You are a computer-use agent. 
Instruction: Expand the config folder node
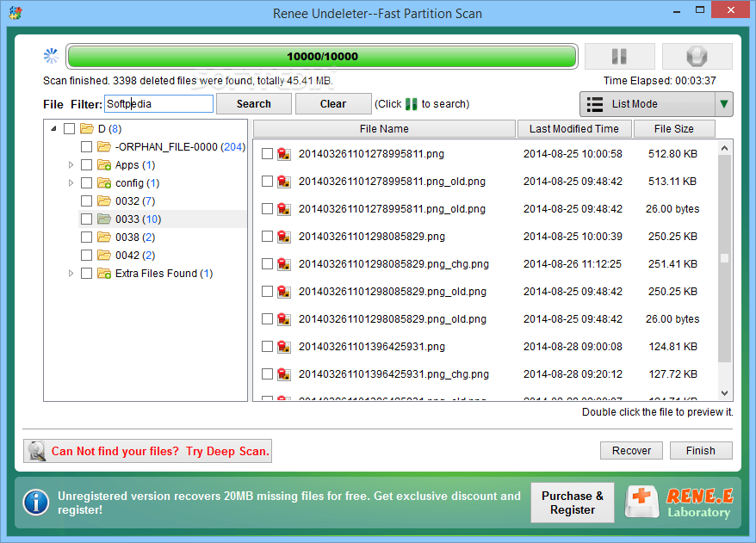pyautogui.click(x=71, y=182)
